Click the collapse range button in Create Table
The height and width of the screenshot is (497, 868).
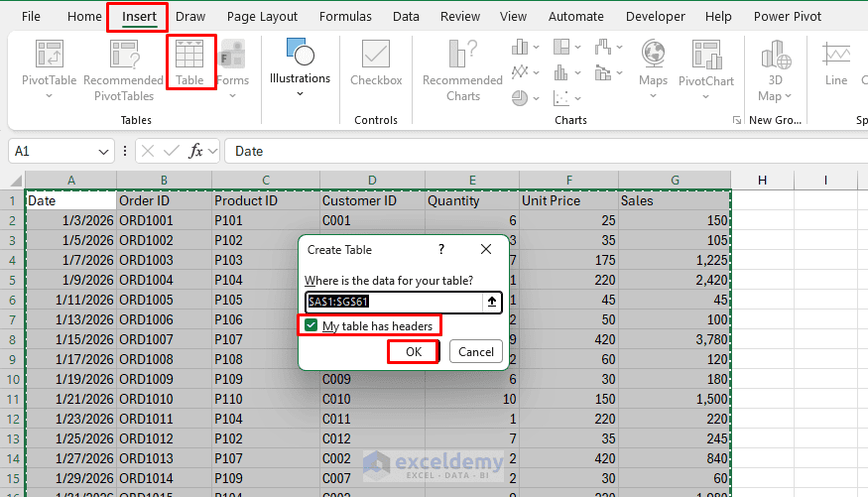492,302
